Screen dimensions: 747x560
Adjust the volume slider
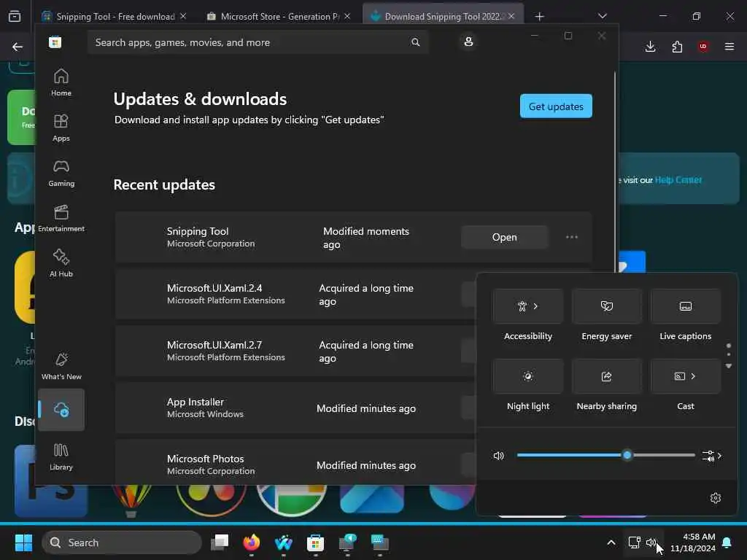[606, 455]
